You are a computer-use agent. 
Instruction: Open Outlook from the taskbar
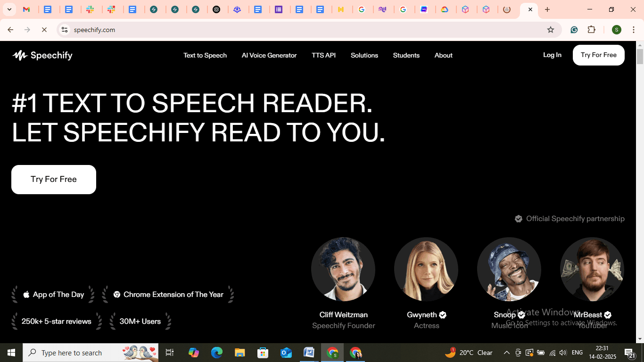pos(286,353)
